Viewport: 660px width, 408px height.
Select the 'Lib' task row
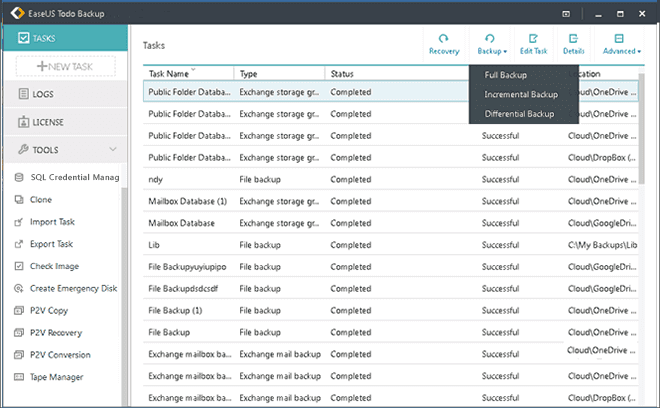[391, 245]
